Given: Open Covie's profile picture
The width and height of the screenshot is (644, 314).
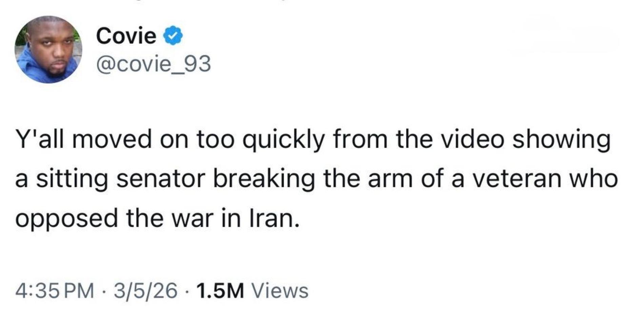Looking at the screenshot, I should pos(48,49).
